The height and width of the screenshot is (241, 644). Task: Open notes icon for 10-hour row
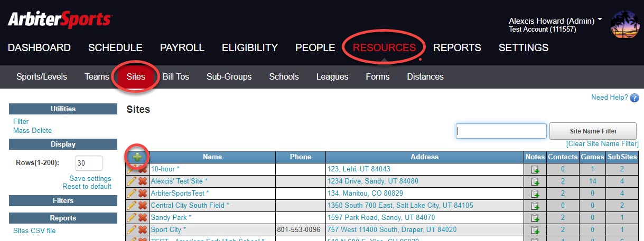point(535,169)
